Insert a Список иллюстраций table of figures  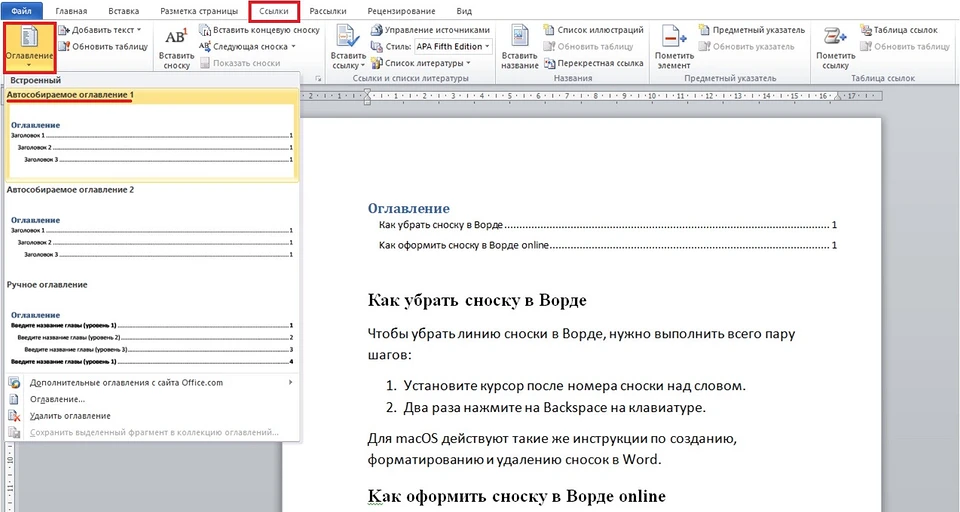point(592,31)
